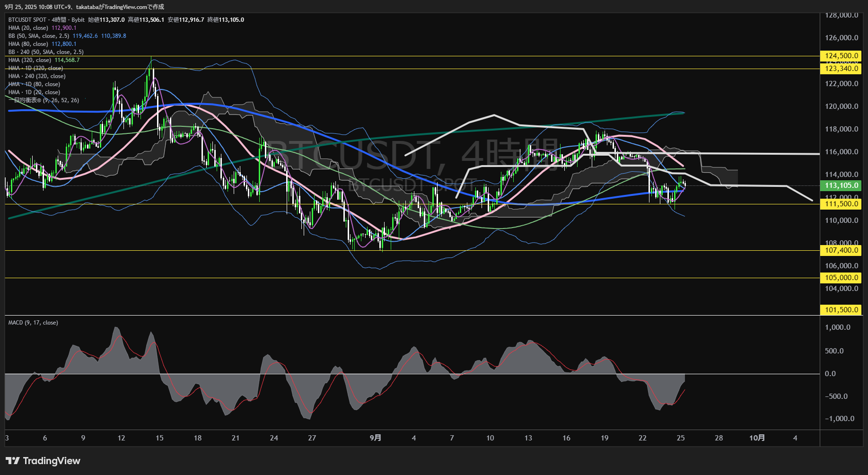The image size is (868, 475).
Task: Click the MACD axis −1,000.0 tick
Action: click(x=840, y=419)
